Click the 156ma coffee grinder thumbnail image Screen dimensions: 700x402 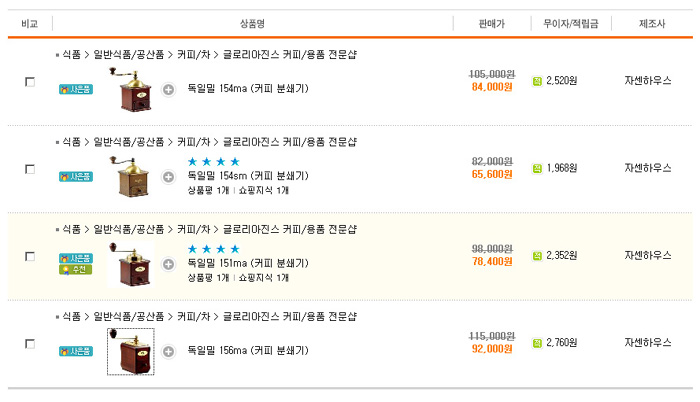click(x=131, y=351)
